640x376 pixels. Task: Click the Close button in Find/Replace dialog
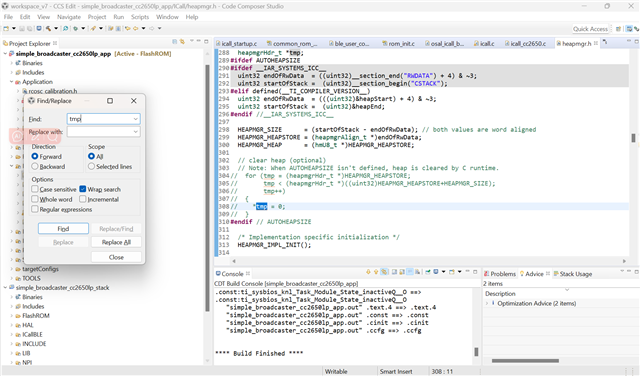point(116,257)
